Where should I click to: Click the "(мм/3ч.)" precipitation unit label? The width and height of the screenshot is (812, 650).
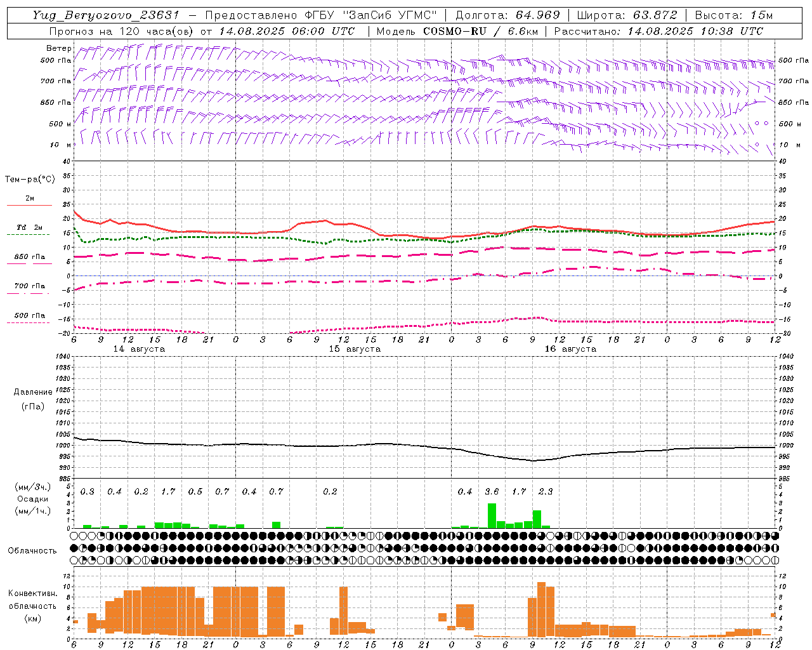[32, 487]
